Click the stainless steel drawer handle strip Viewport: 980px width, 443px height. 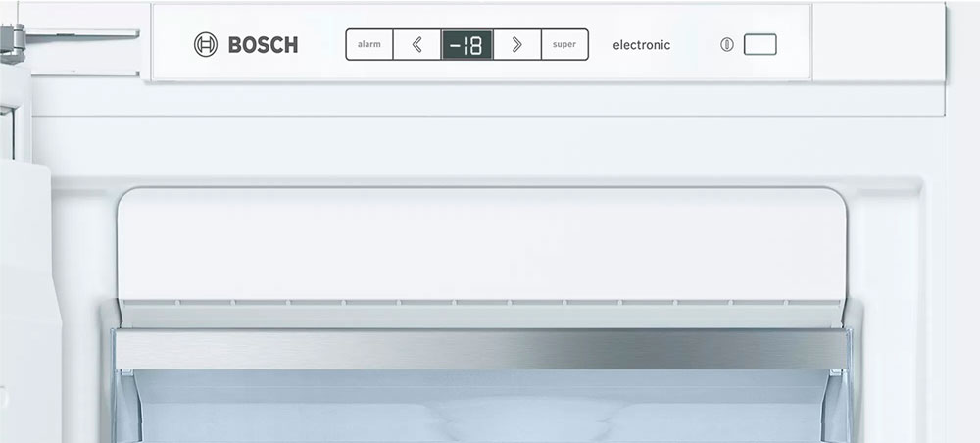(480, 349)
